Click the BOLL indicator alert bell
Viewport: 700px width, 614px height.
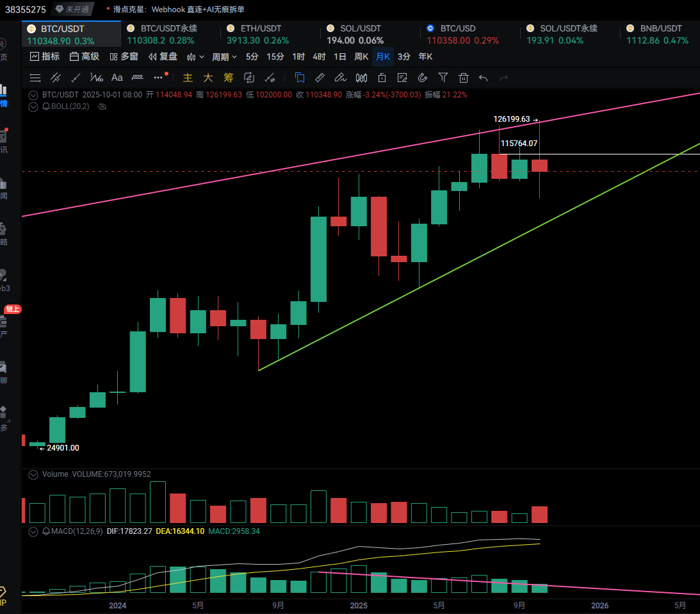point(46,106)
